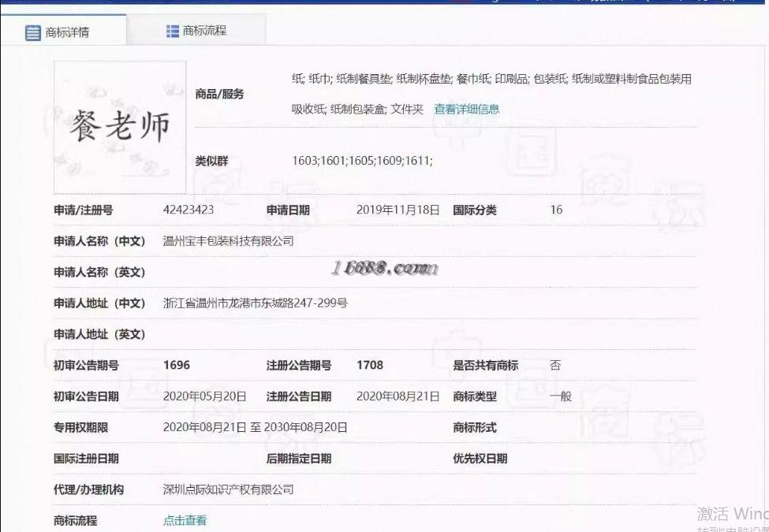
Task: Click international class value 16
Action: click(x=556, y=210)
